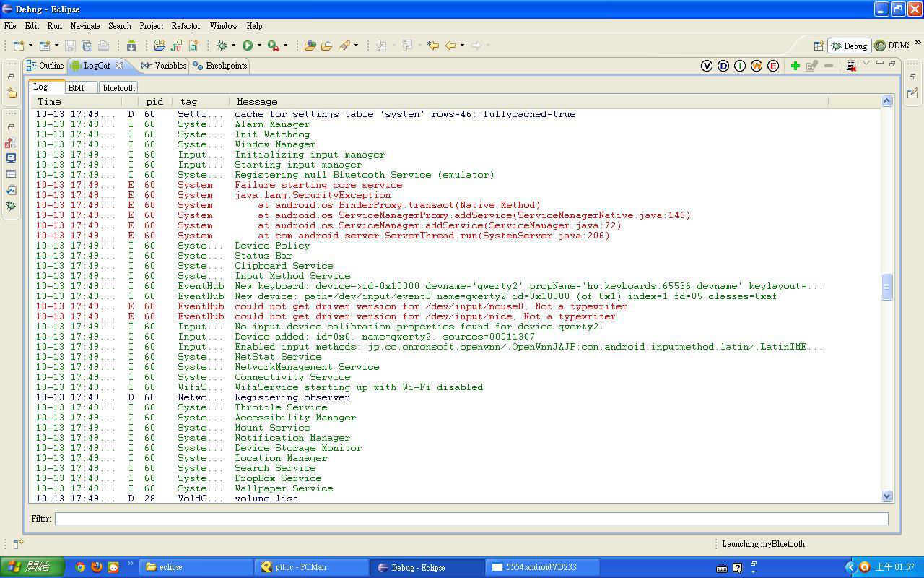The height and width of the screenshot is (578, 924).
Task: Toggle Verbose log level filter
Action: pyautogui.click(x=707, y=66)
